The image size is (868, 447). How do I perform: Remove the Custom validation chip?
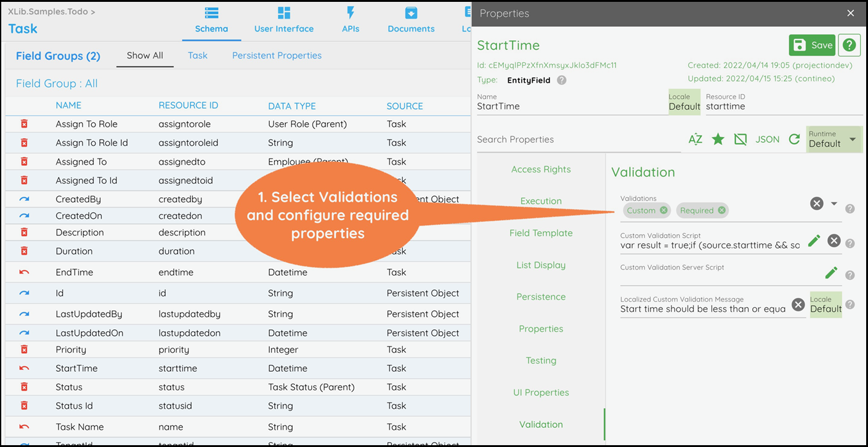click(x=663, y=210)
